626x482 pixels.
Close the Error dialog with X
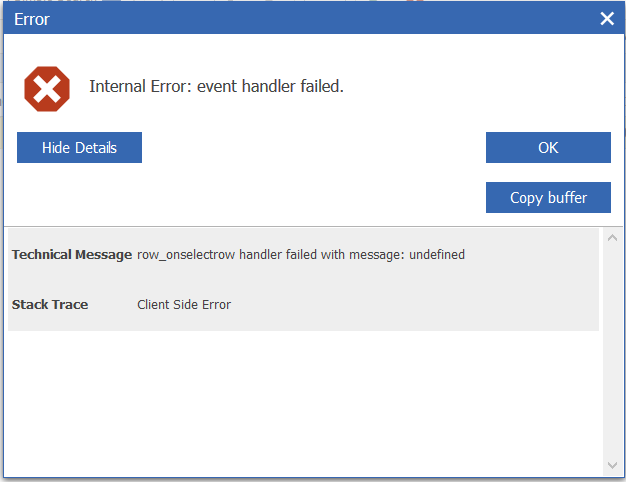606,19
